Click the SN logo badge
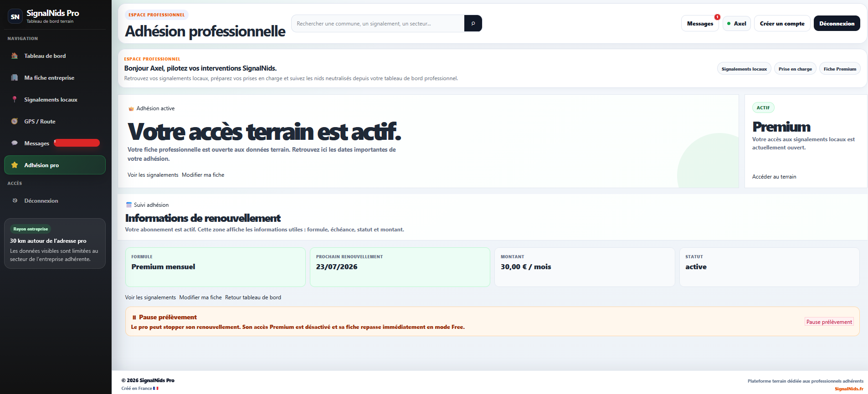This screenshot has height=394, width=868. click(15, 16)
